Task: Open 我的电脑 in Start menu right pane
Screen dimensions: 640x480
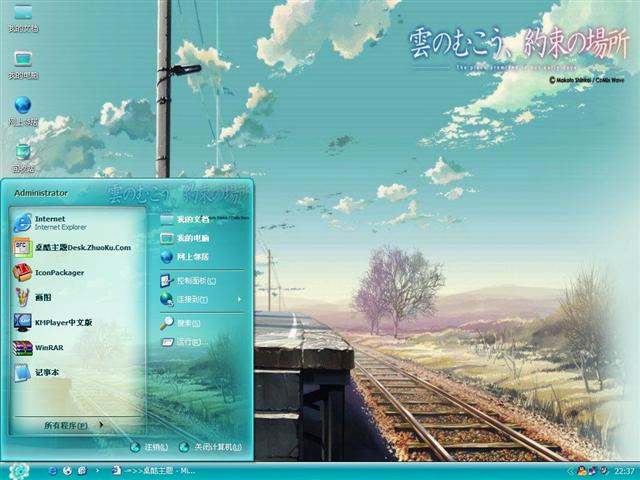Action: click(184, 238)
